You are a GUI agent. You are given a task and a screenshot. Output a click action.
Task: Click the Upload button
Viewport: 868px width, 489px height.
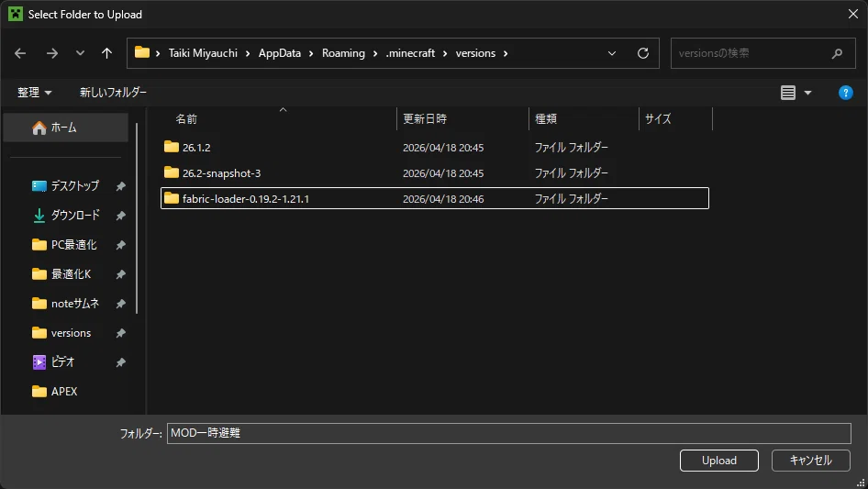click(719, 461)
